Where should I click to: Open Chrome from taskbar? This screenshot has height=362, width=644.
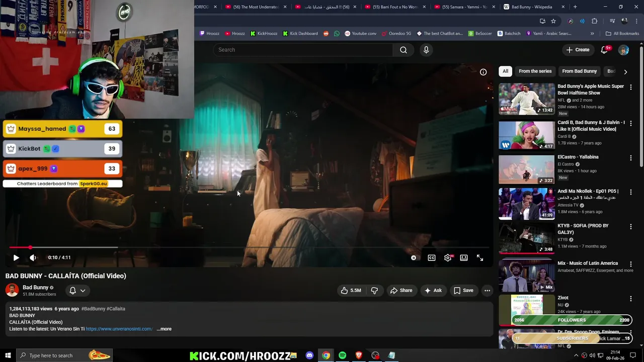coord(326,355)
